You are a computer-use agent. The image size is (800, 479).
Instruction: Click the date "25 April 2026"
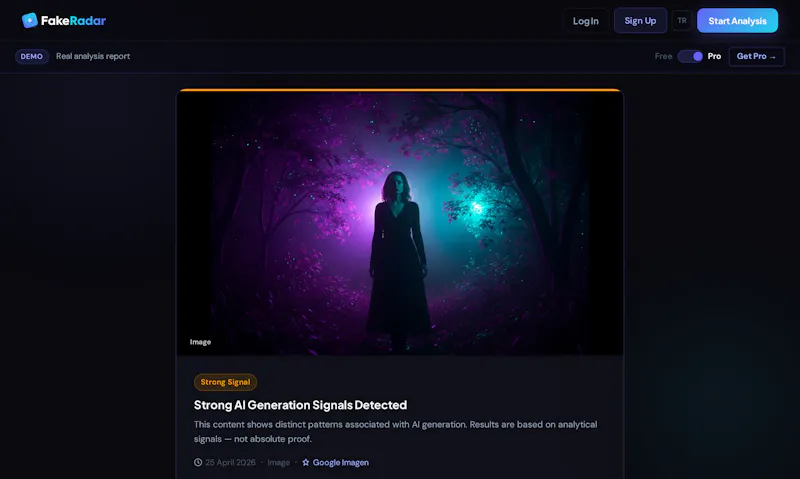coord(230,462)
